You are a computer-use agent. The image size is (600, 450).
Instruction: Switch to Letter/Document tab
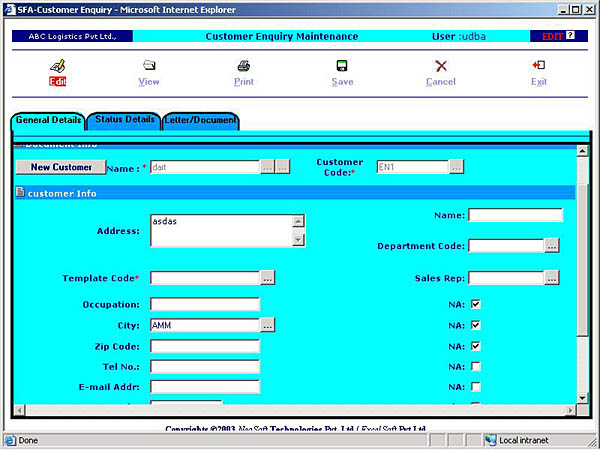[201, 120]
